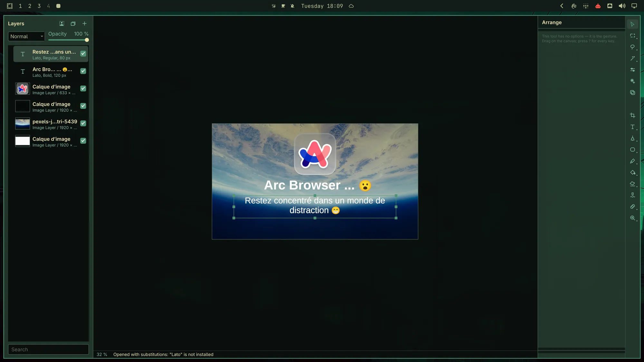This screenshot has height=362, width=644.
Task: Uncheck visibility of the Arc logo image layer
Action: 83,88
